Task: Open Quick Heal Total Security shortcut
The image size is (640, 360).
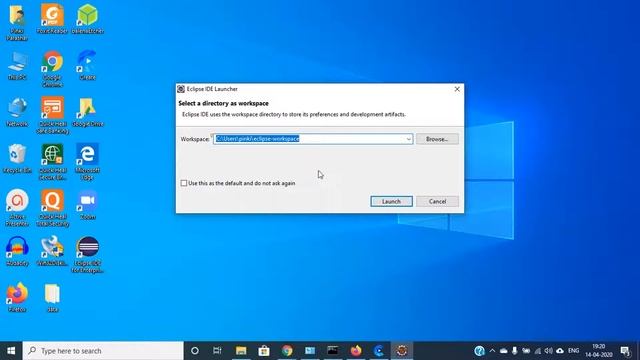Action: point(52,208)
